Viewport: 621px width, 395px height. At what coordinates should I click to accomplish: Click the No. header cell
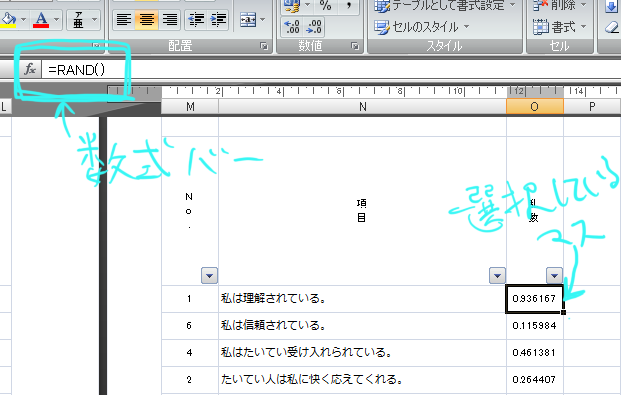coord(190,211)
